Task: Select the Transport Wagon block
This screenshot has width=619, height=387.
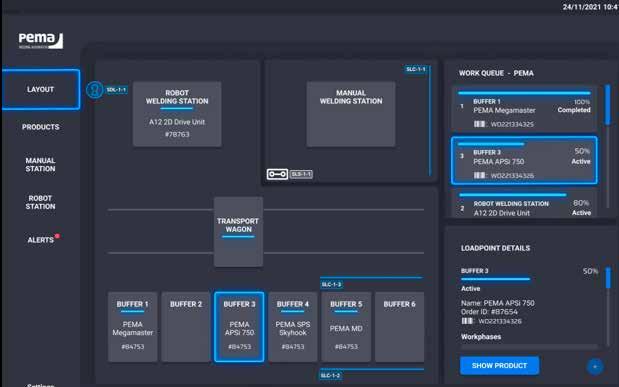Action: coord(238,232)
